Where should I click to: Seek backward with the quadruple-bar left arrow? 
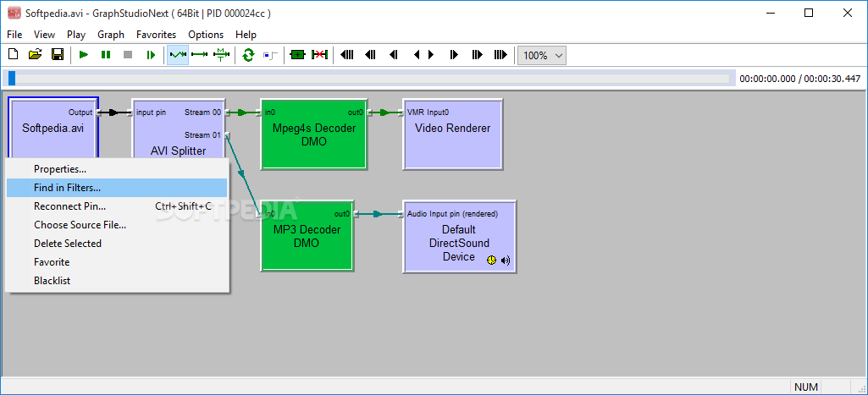[x=347, y=55]
